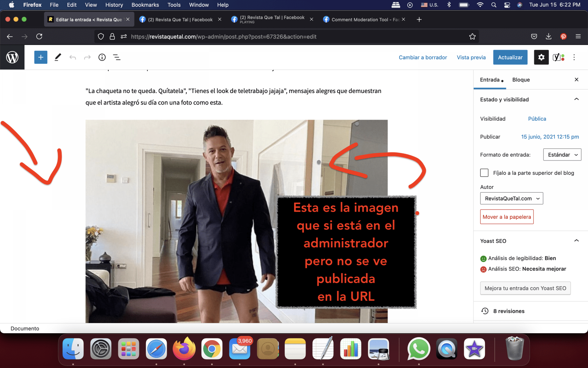Open the Yoast SEO toolbar icon
The image size is (588, 368).
pos(558,57)
